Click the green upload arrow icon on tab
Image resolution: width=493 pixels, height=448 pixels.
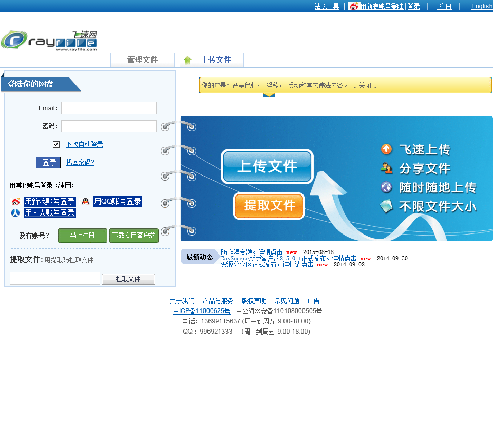[x=188, y=60]
